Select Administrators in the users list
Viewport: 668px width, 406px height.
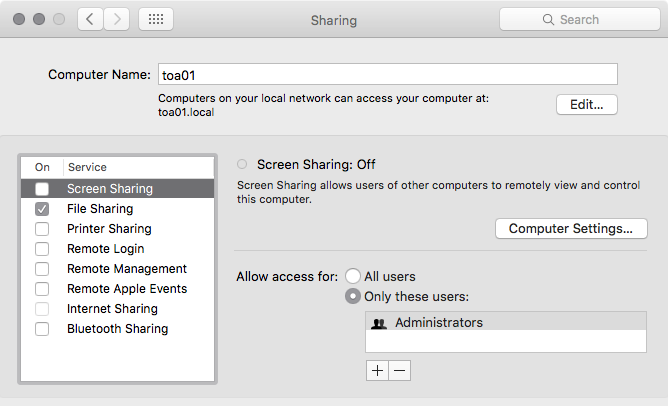point(506,322)
